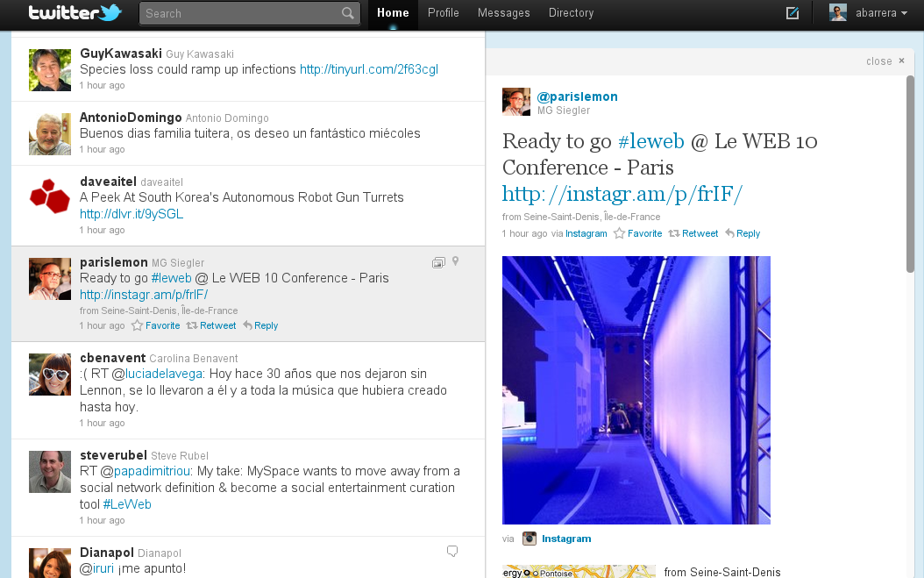Click cbenavent's avatar
Screen dimensions: 924x578
tap(50, 375)
